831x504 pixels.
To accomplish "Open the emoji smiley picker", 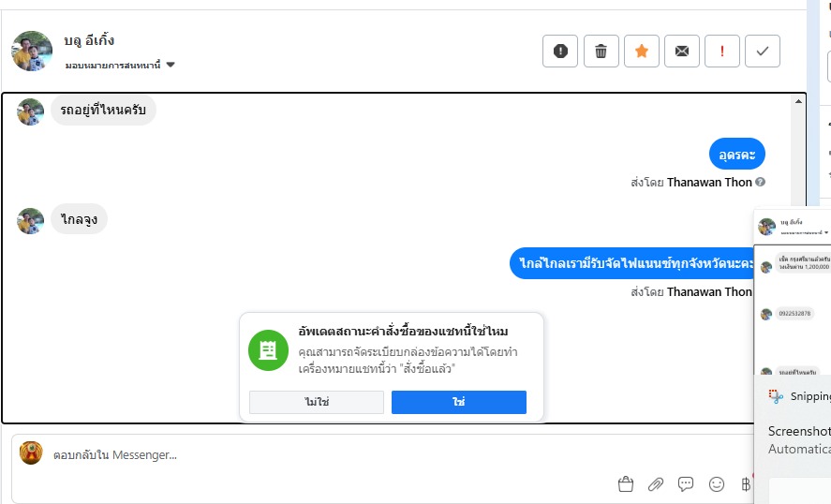I will (x=717, y=484).
